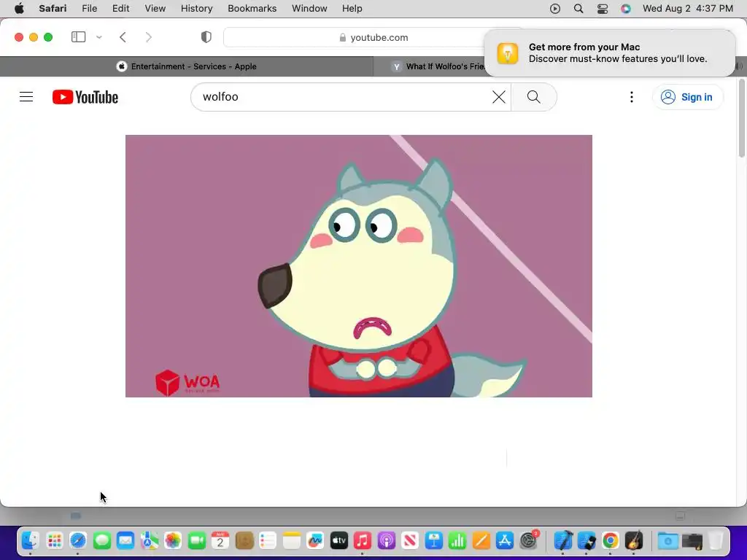Activate Siri from the menu bar
The height and width of the screenshot is (560, 747).
[x=626, y=9]
